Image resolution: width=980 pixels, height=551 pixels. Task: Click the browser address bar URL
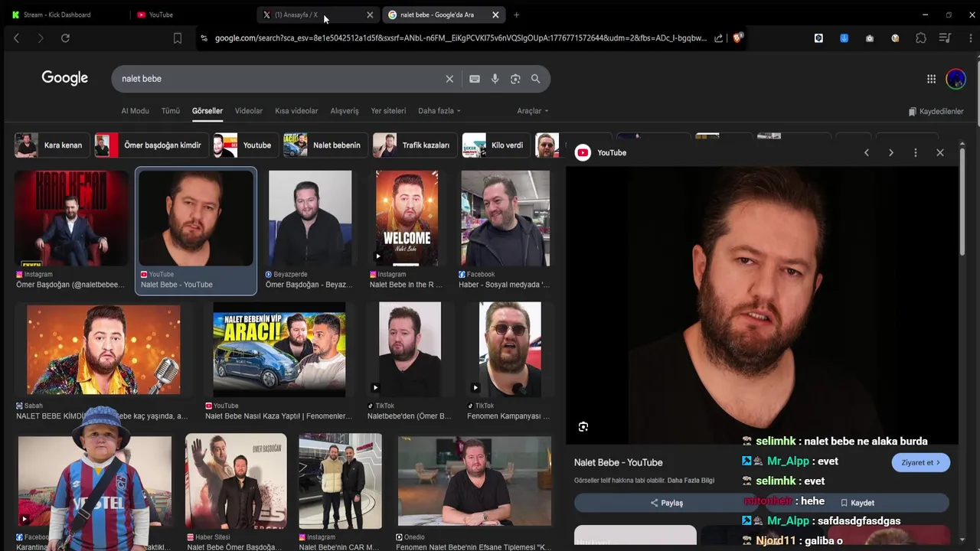click(x=460, y=37)
